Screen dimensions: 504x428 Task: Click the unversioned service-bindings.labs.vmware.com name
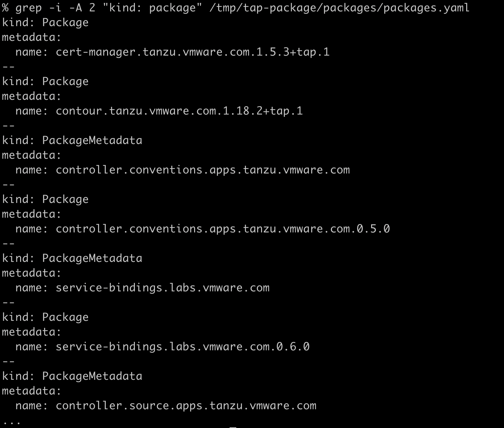[162, 288]
